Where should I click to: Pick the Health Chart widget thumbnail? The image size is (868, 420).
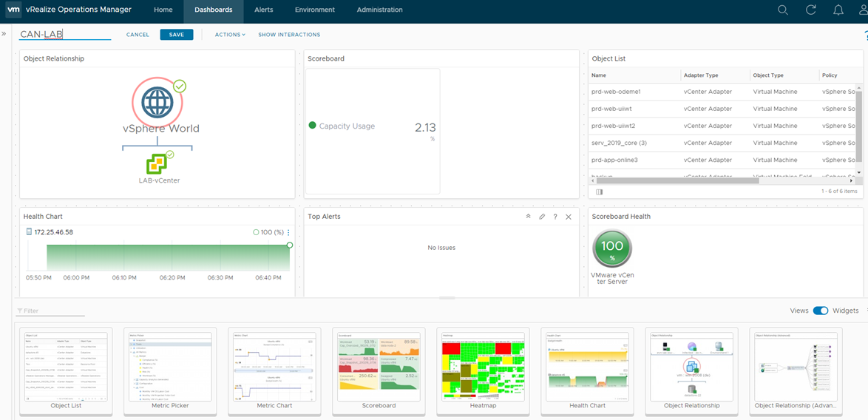coord(587,370)
